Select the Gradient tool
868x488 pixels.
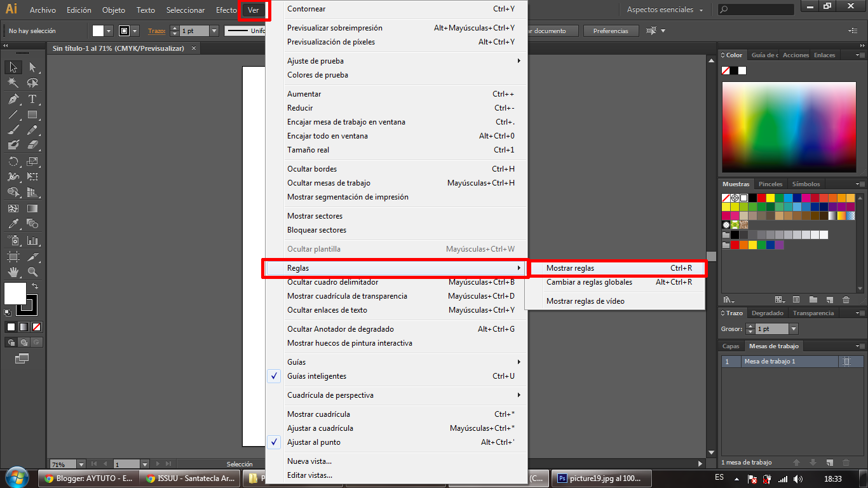pyautogui.click(x=32, y=208)
